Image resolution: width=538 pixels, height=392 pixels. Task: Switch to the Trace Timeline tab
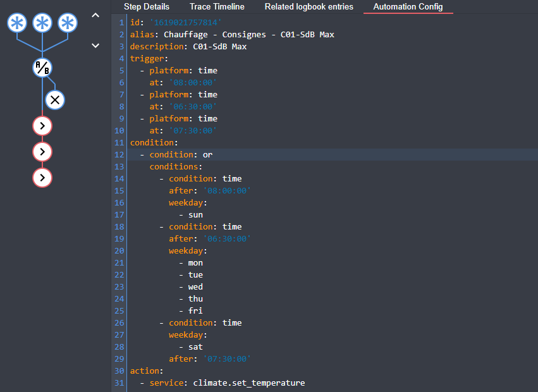point(217,7)
